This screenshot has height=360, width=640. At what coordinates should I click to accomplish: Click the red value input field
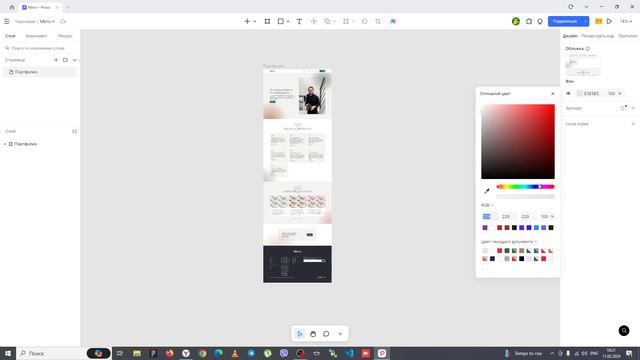(x=487, y=216)
